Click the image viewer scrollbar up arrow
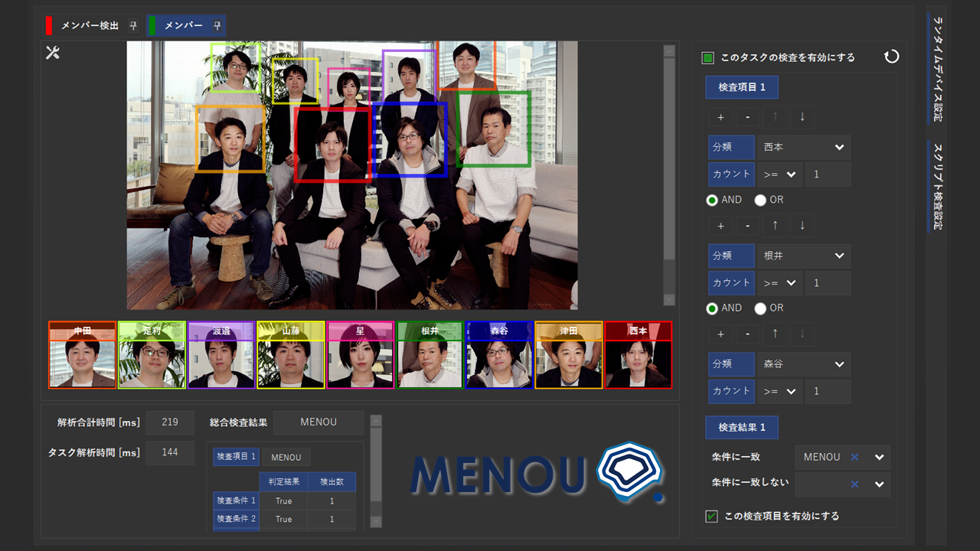The image size is (980, 551). coord(669,51)
